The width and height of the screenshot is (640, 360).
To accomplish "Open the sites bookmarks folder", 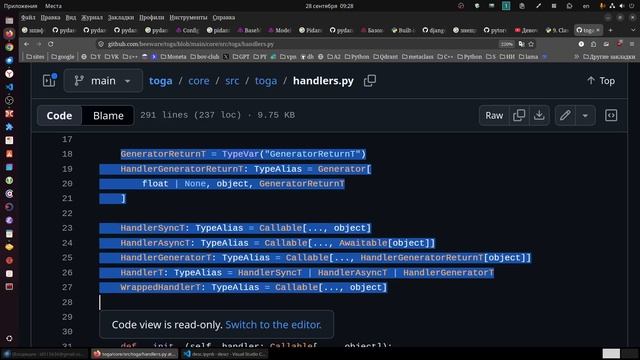I will click(35, 57).
